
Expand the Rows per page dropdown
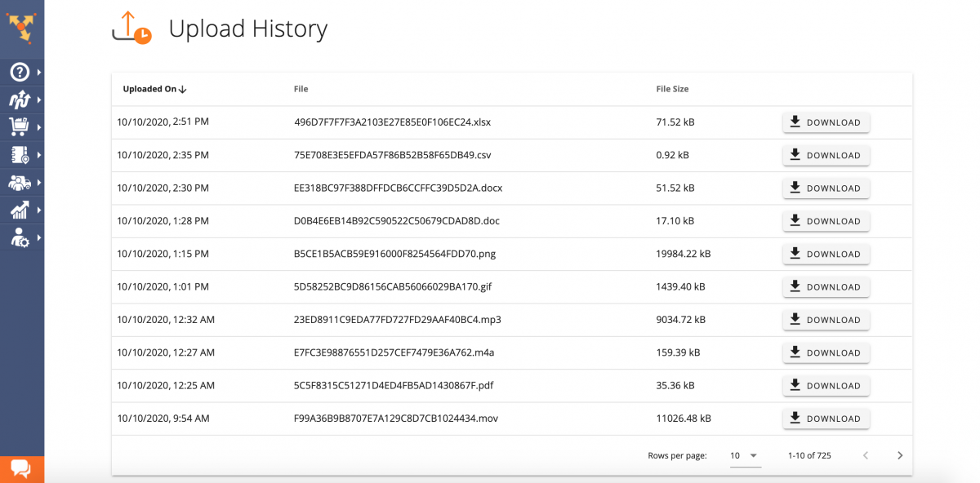click(745, 455)
